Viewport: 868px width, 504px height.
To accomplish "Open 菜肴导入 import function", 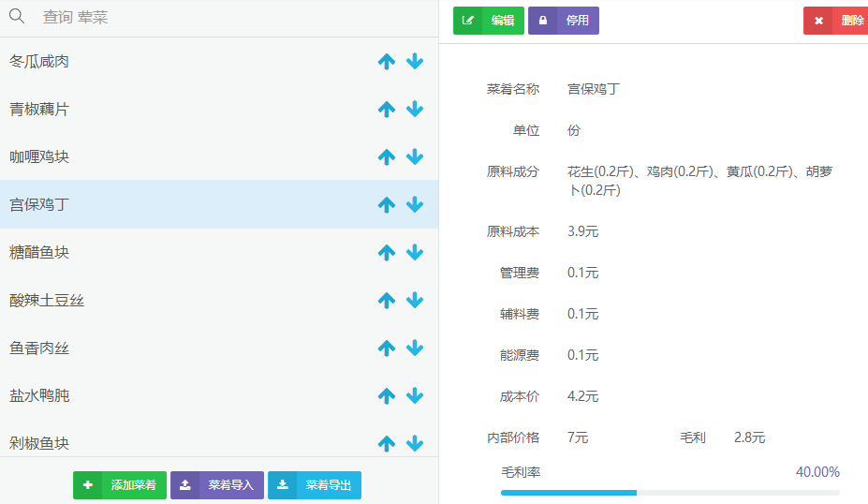I will pyautogui.click(x=217, y=485).
